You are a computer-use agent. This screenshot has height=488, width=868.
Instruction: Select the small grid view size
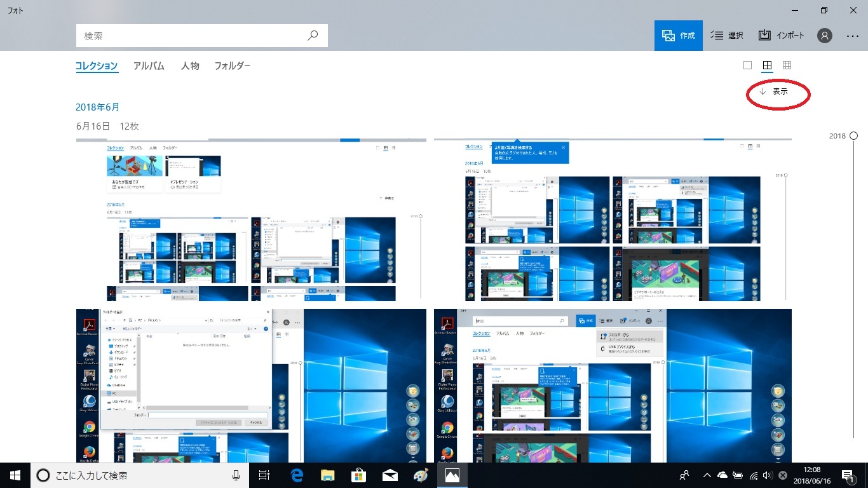click(x=787, y=65)
